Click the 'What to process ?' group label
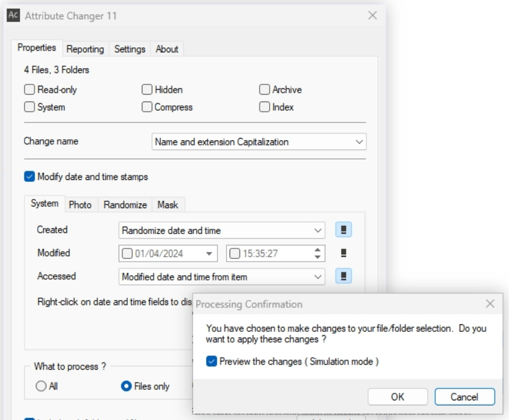The width and height of the screenshot is (509, 420). tap(70, 366)
